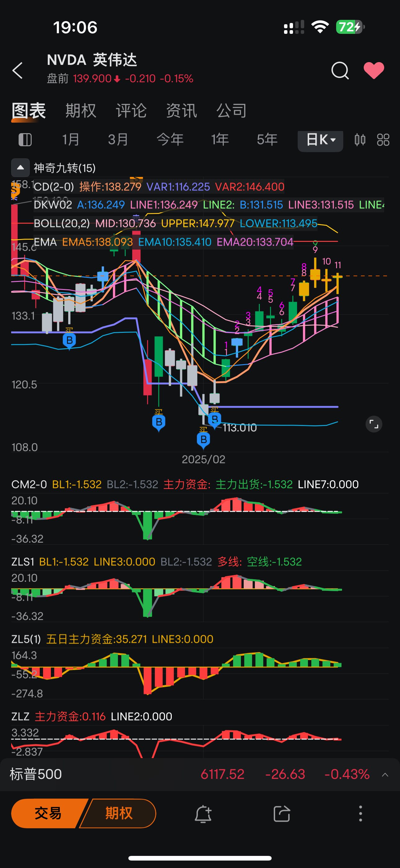Open the 评论 tab
The height and width of the screenshot is (868, 400).
point(131,111)
